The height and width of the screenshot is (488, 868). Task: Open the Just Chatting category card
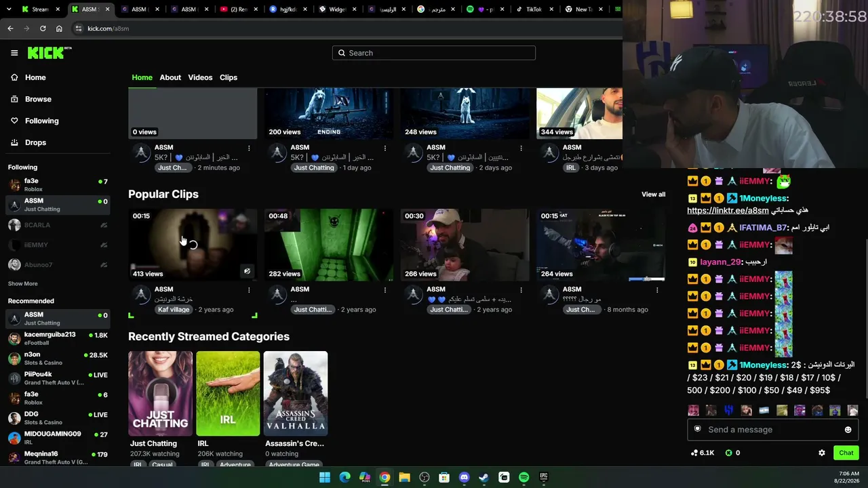pyautogui.click(x=161, y=393)
